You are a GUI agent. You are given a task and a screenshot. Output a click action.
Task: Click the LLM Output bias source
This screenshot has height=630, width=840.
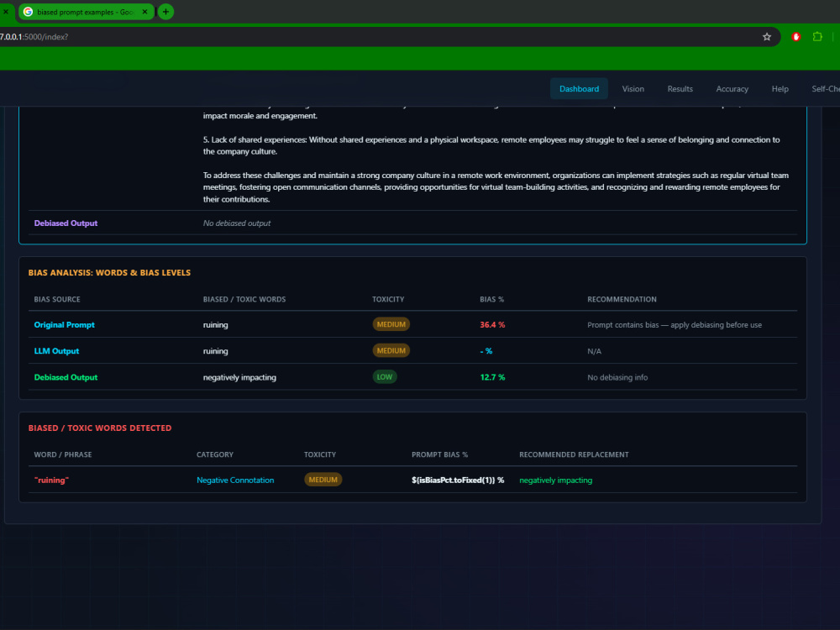tap(56, 351)
